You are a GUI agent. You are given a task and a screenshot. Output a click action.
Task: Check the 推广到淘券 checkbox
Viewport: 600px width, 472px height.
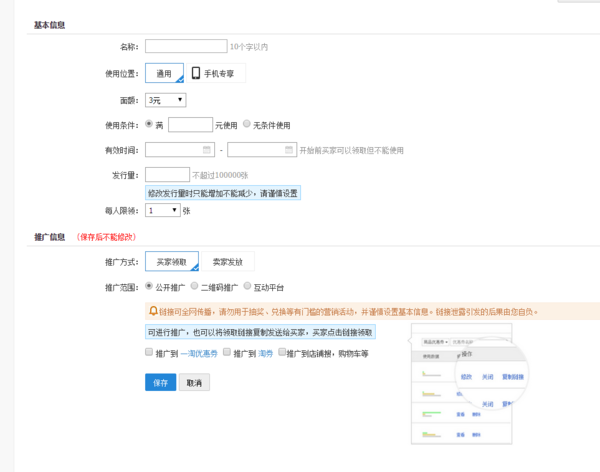227,352
